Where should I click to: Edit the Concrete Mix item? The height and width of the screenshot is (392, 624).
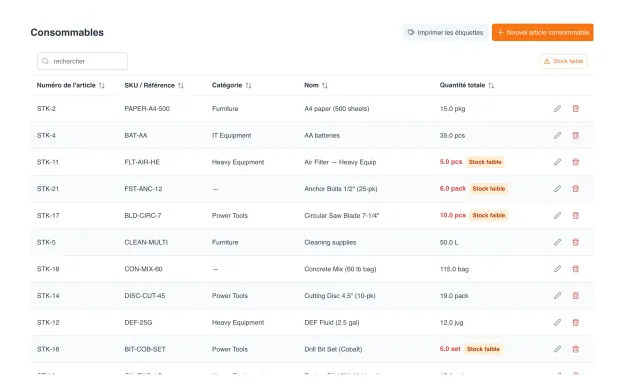click(x=557, y=269)
